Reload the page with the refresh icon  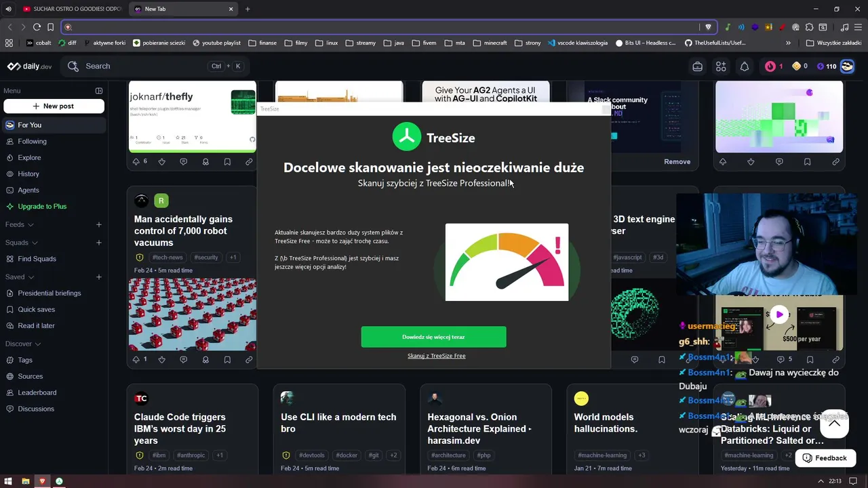(x=37, y=27)
